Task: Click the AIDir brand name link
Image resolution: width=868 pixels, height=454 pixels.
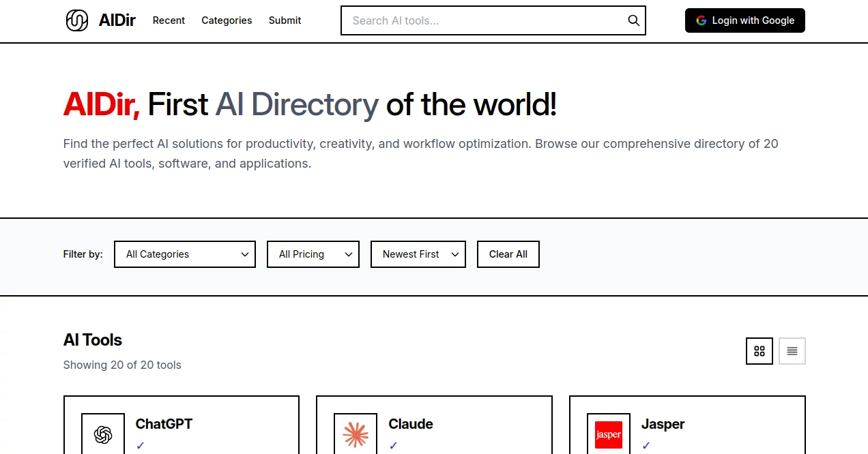Action: pyautogui.click(x=117, y=20)
